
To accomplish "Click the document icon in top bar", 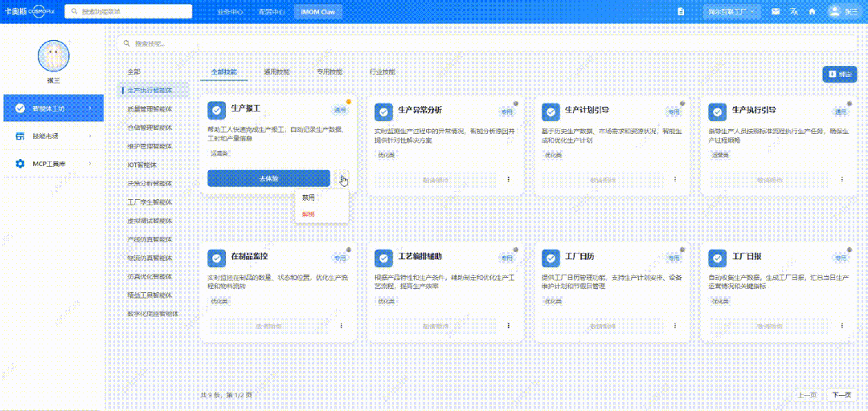I will click(682, 11).
